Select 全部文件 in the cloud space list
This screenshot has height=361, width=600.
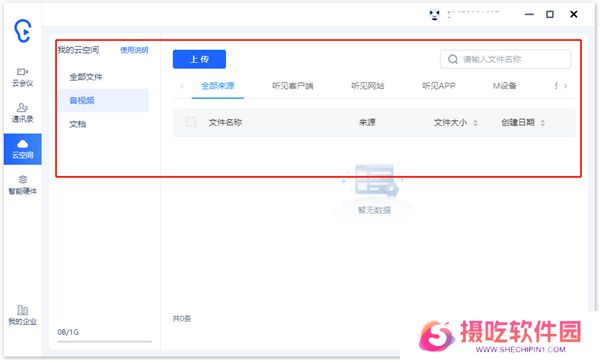click(x=86, y=77)
